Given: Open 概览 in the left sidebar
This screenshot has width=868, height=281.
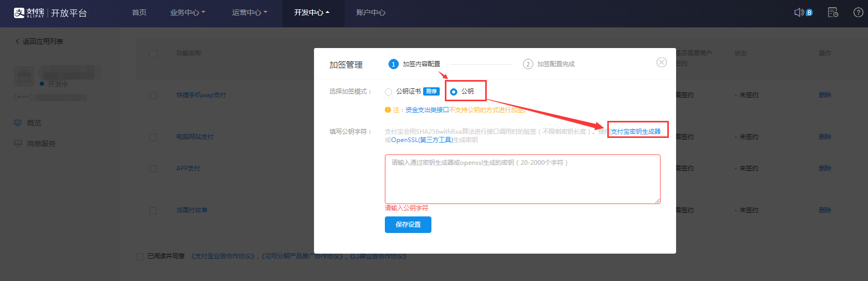Looking at the screenshot, I should [34, 123].
